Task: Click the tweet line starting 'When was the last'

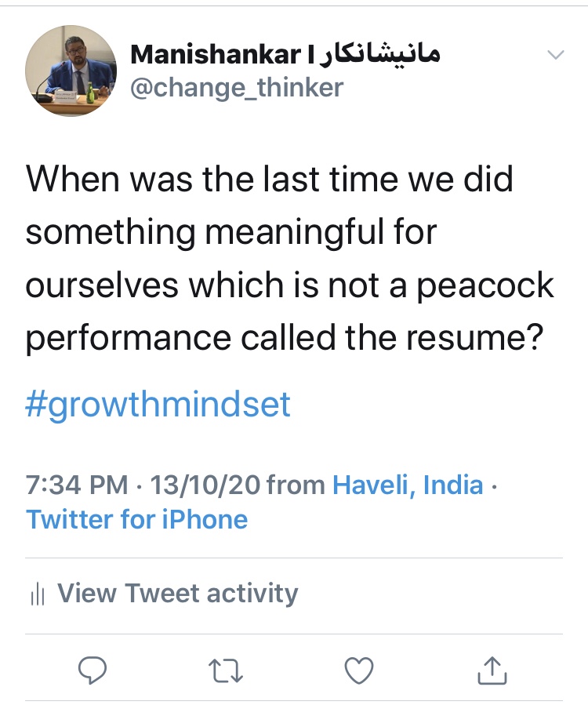Action: coord(270,180)
